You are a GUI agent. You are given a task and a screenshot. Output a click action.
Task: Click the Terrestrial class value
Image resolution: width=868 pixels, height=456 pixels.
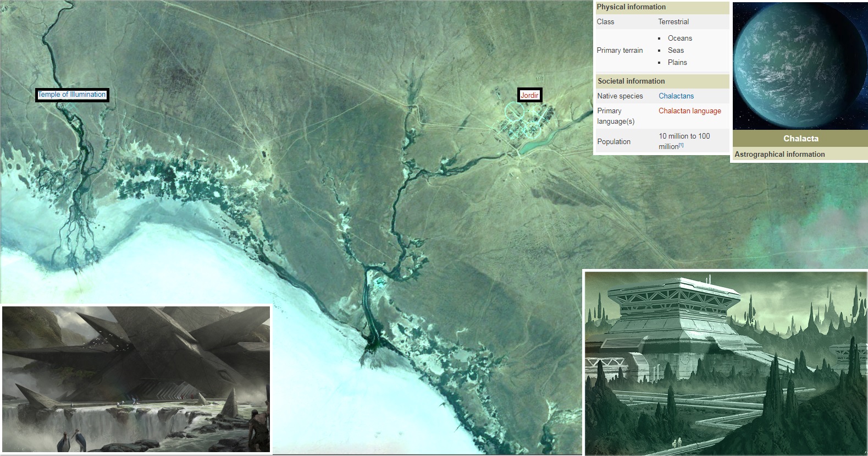point(673,22)
